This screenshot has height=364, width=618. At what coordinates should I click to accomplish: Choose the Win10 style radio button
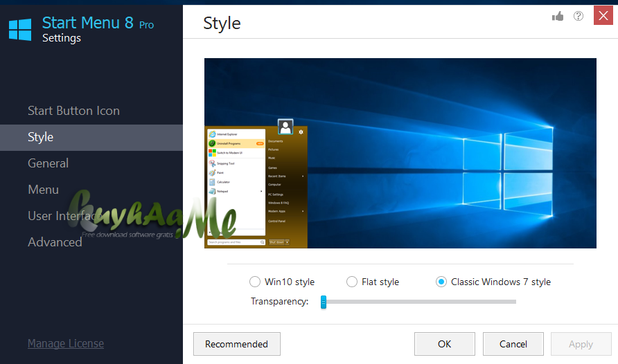tap(255, 282)
